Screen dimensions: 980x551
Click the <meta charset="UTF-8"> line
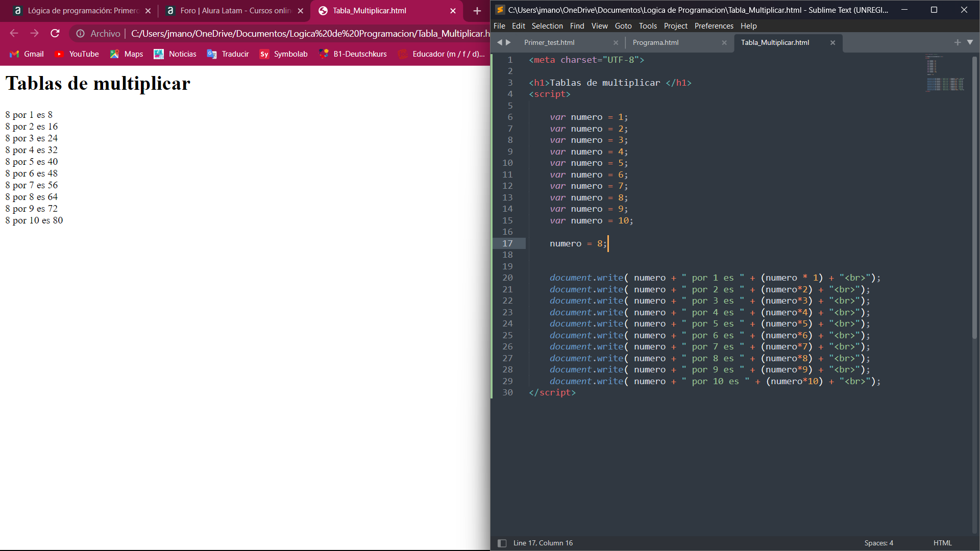586,60
